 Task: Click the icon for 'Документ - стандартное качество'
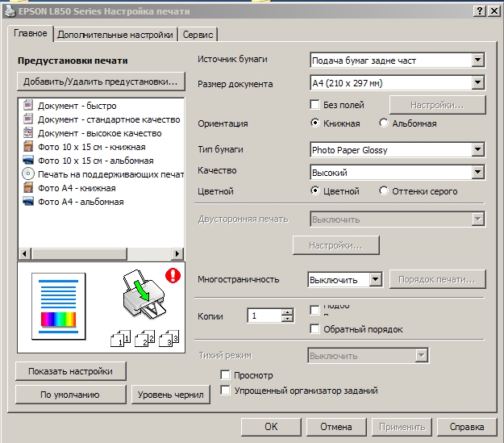(x=28, y=119)
